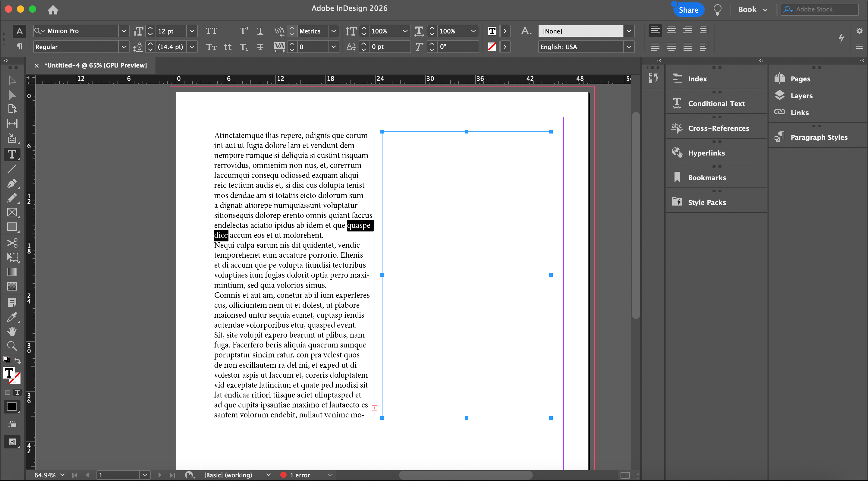The image size is (868, 481).
Task: Select the Zoom tool
Action: [11, 346]
